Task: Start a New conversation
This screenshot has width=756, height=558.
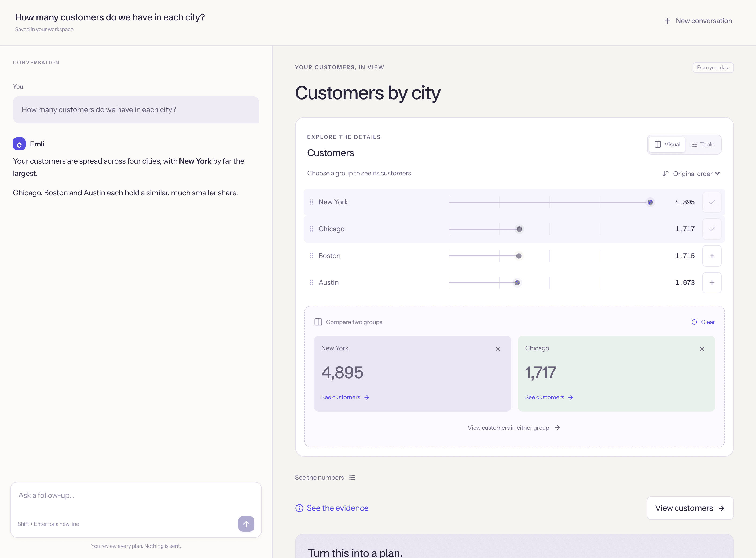Action: 698,21
